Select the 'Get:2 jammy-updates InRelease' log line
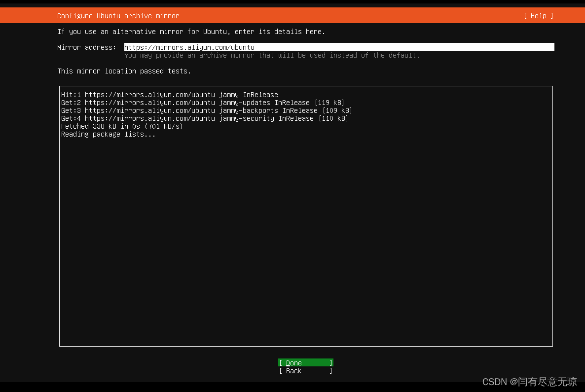Screen dimensions: 585x392 [x=203, y=103]
